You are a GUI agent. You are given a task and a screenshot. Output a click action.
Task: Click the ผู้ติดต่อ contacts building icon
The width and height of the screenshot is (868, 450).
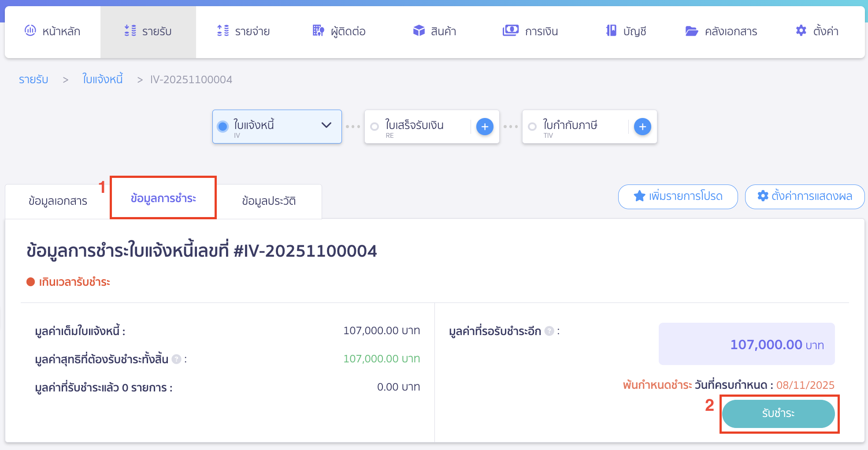(x=318, y=30)
